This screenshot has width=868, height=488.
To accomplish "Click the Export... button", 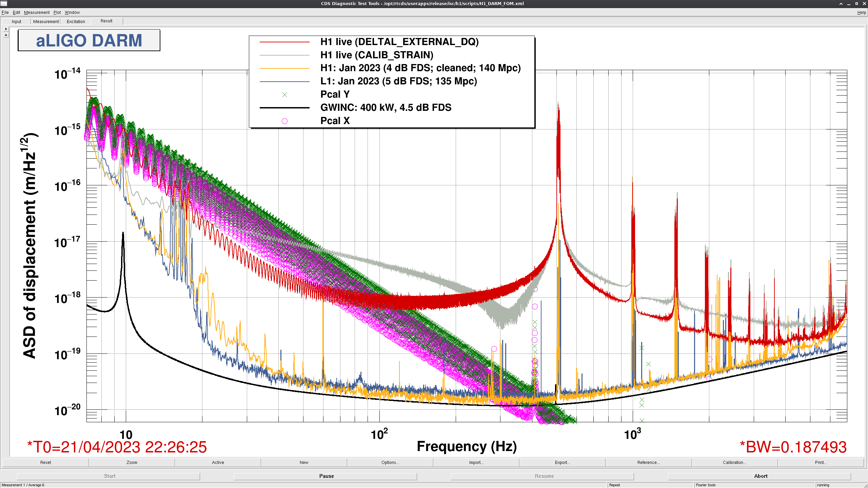I will (562, 462).
